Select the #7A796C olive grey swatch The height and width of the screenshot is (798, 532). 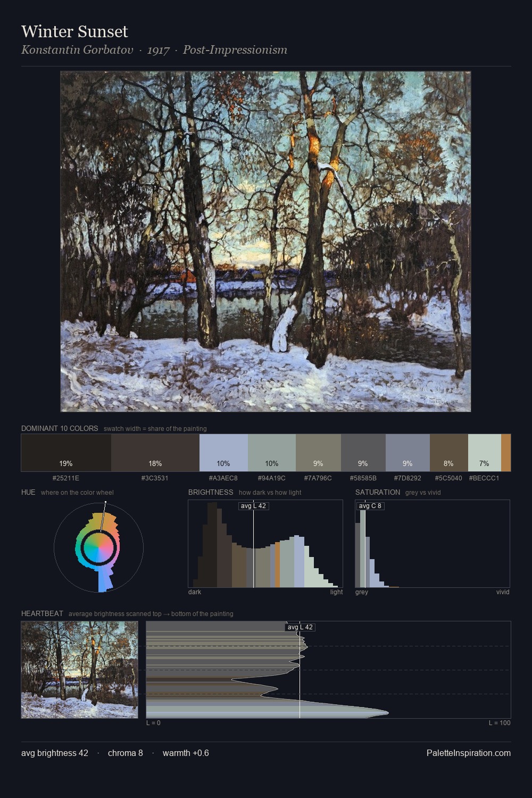click(318, 453)
